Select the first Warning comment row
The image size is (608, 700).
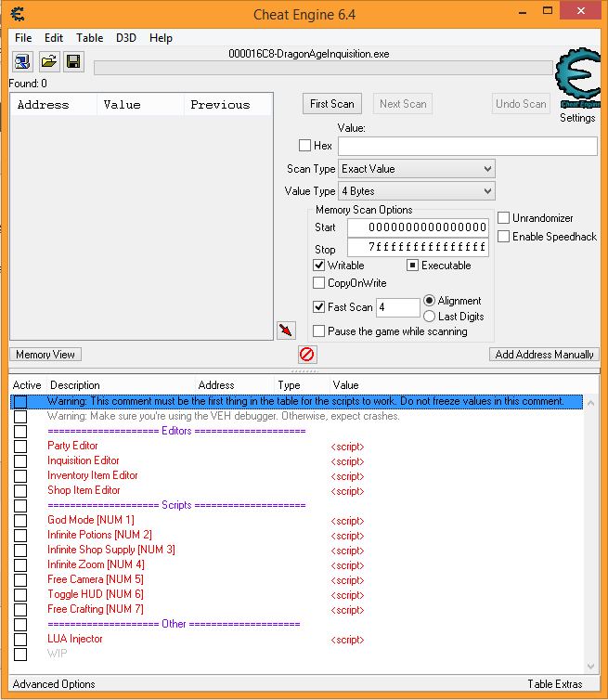pos(296,401)
